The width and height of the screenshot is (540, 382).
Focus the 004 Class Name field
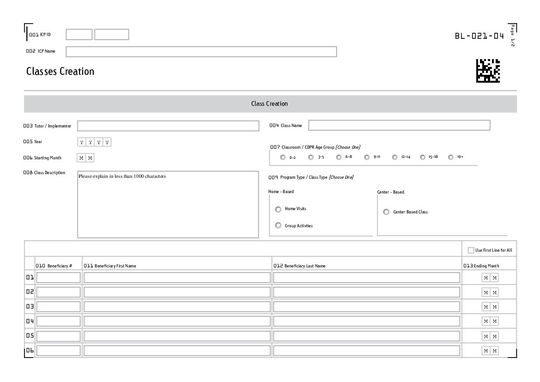click(399, 125)
